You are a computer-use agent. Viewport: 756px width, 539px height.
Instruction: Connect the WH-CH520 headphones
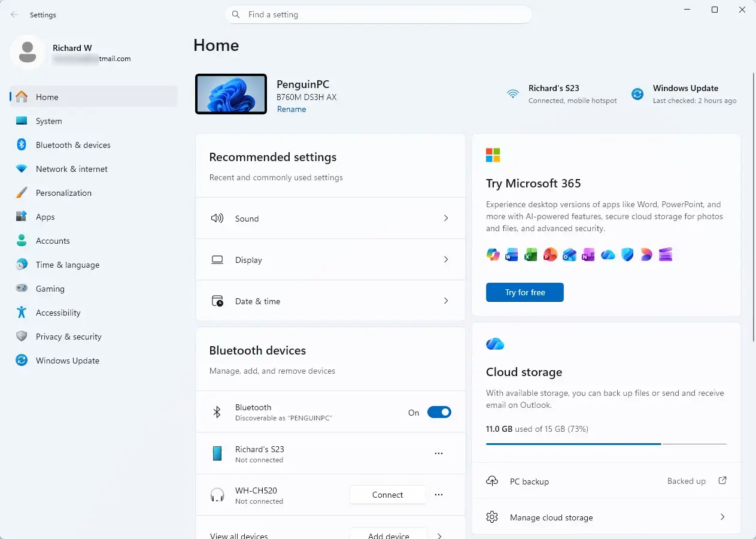coord(388,495)
